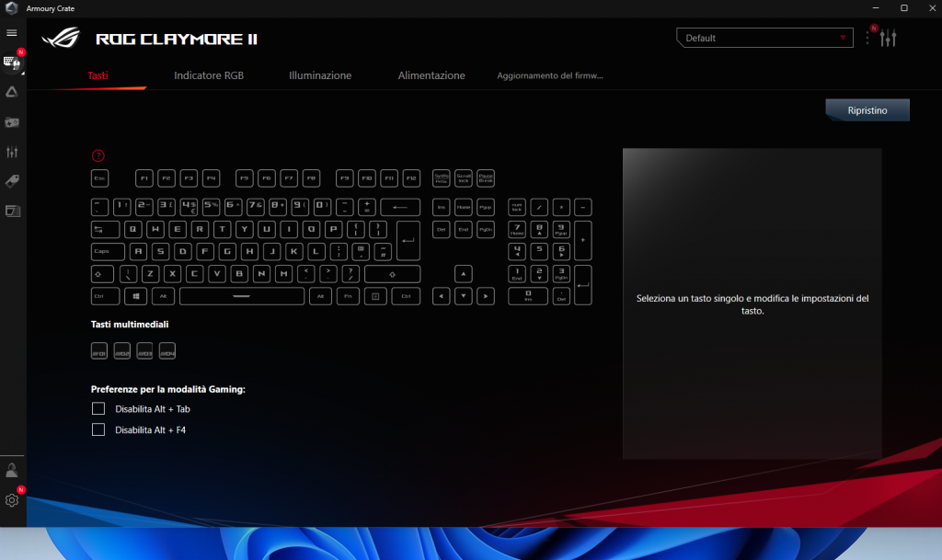This screenshot has height=560, width=942.
Task: Open the top-right sliders settings icon
Action: click(x=888, y=38)
